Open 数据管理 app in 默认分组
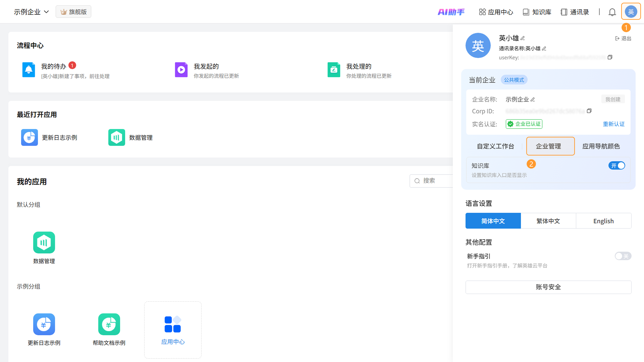Image resolution: width=644 pixels, height=362 pixels. point(44,242)
